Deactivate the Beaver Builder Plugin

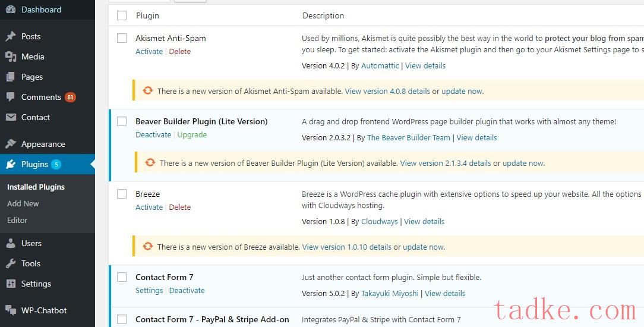153,135
